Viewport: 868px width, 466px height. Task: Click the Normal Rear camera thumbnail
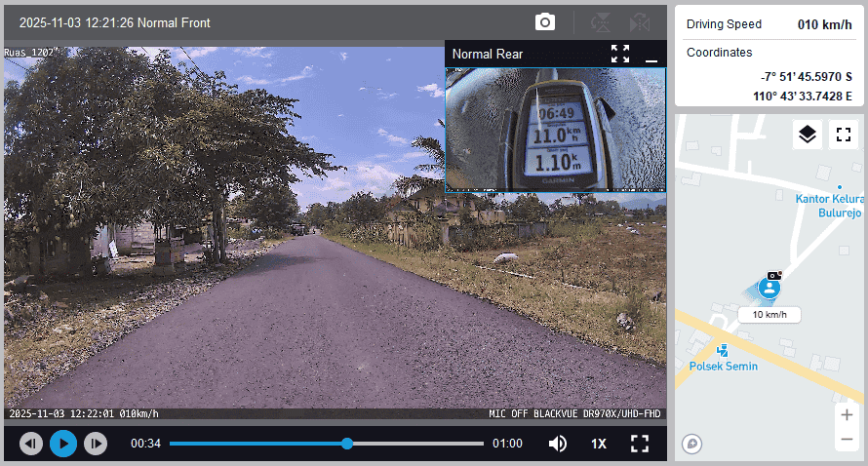pyautogui.click(x=556, y=129)
